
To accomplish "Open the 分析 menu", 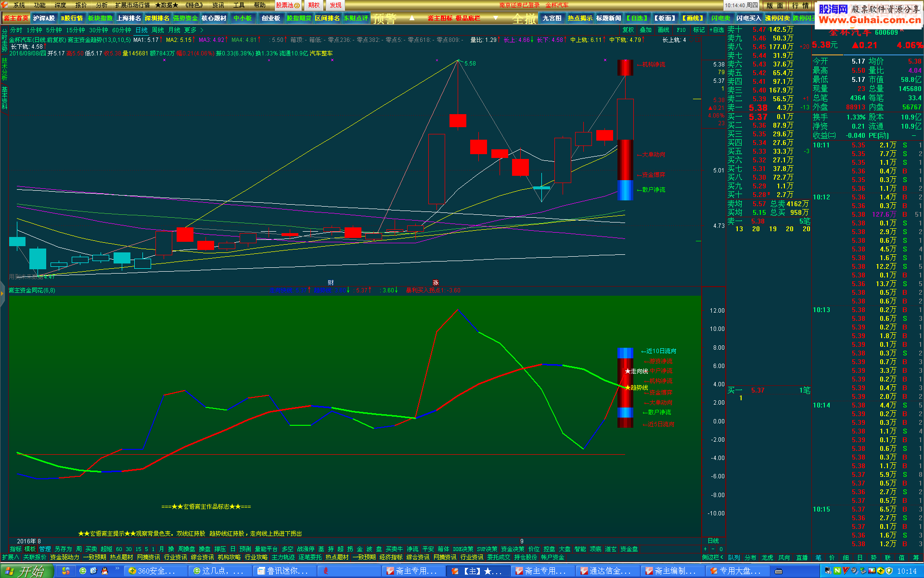I will [102, 5].
